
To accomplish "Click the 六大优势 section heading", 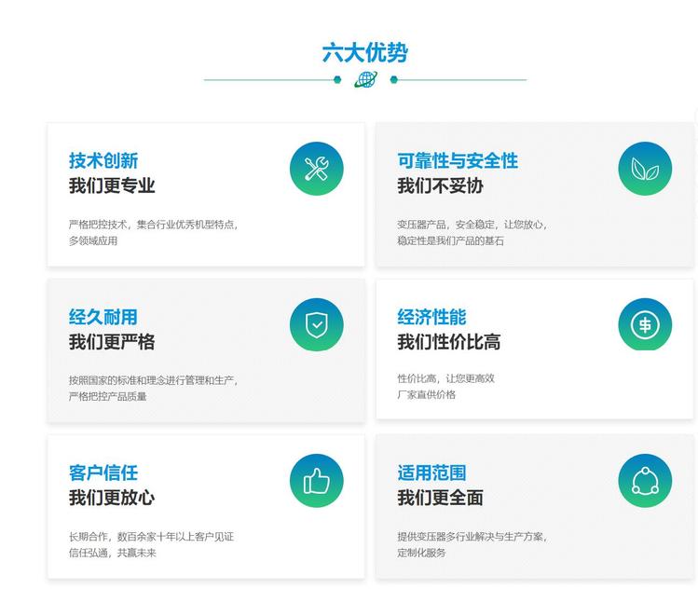I will click(x=365, y=52).
